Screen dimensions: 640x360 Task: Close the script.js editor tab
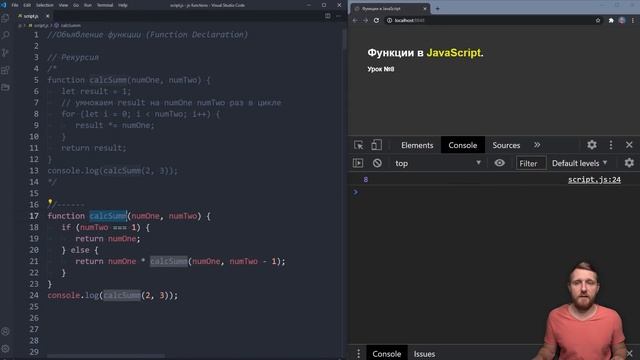47,16
